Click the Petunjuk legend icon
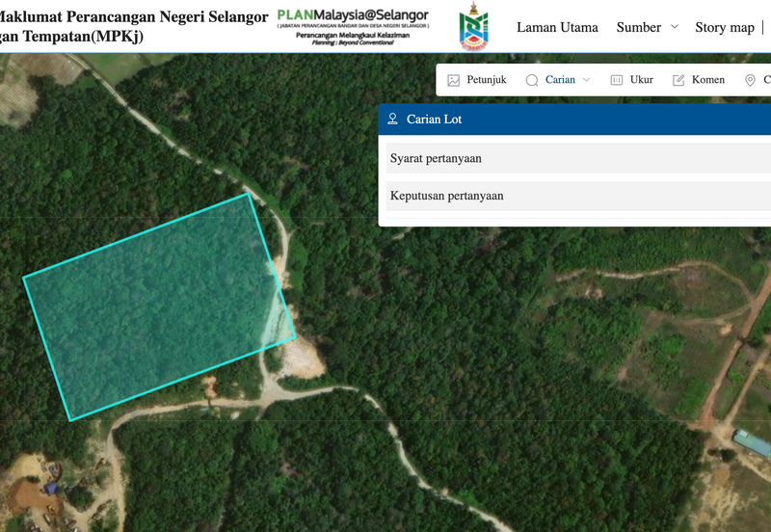 click(454, 81)
